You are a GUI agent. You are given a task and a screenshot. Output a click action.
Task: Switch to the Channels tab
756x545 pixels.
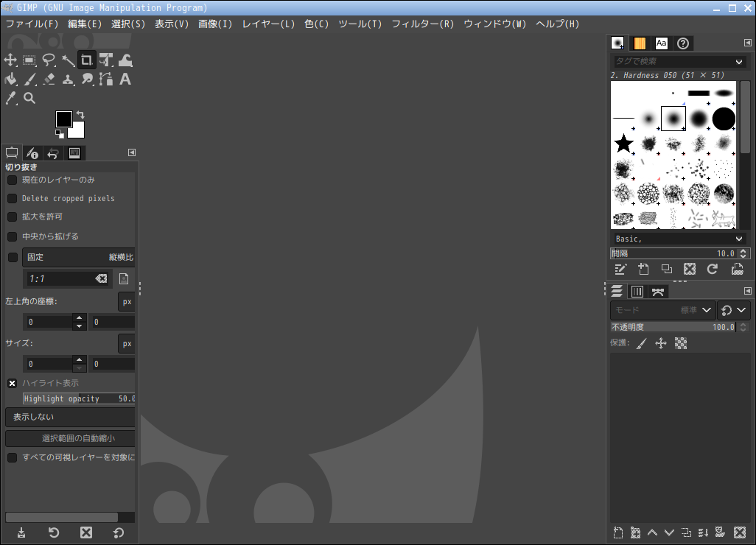637,292
